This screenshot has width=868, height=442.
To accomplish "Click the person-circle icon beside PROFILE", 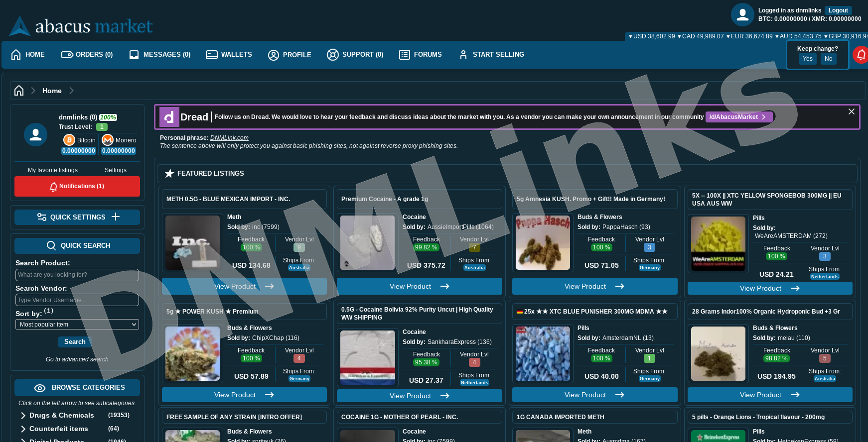I will 274,55.
